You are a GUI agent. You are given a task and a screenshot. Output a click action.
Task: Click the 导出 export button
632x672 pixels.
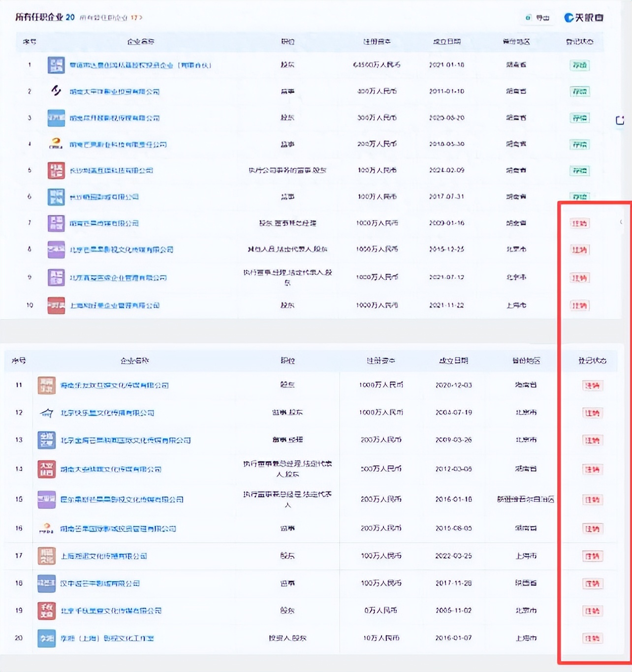click(x=537, y=18)
